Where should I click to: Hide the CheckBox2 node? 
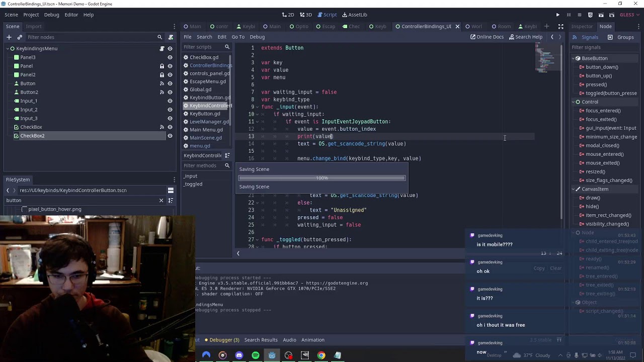170,136
